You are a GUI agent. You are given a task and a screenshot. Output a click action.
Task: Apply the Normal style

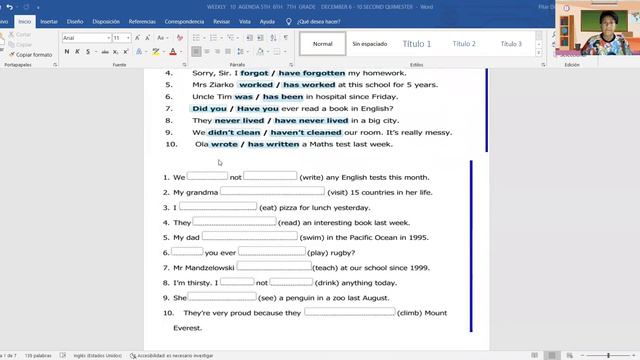(x=322, y=44)
